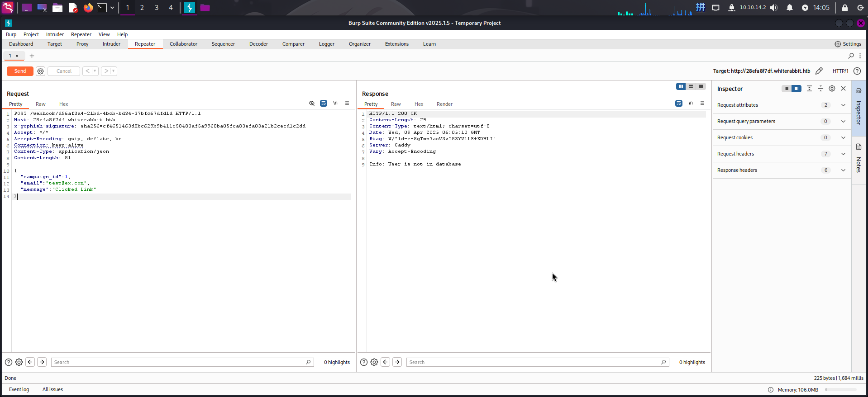868x397 pixels.
Task: Toggle the HTTP/1 protocol selector
Action: point(840,71)
